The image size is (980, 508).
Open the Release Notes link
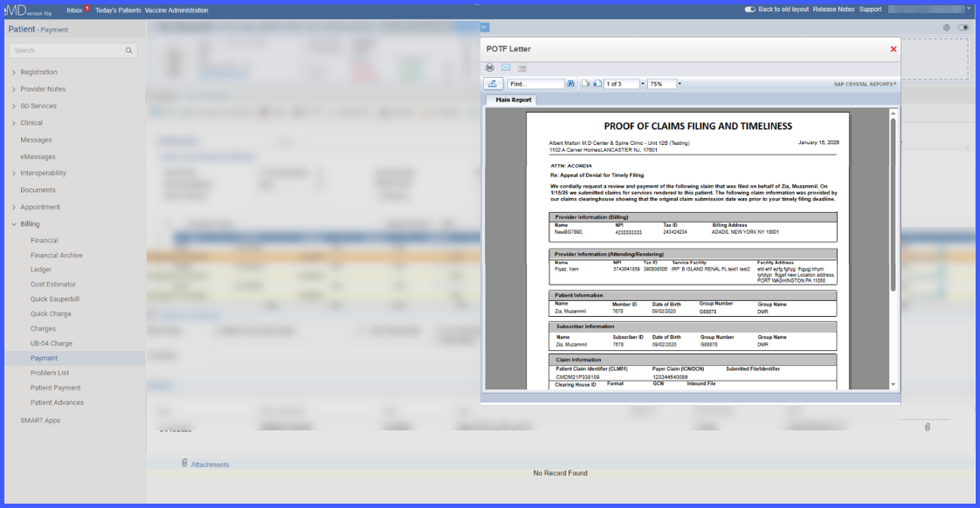833,10
